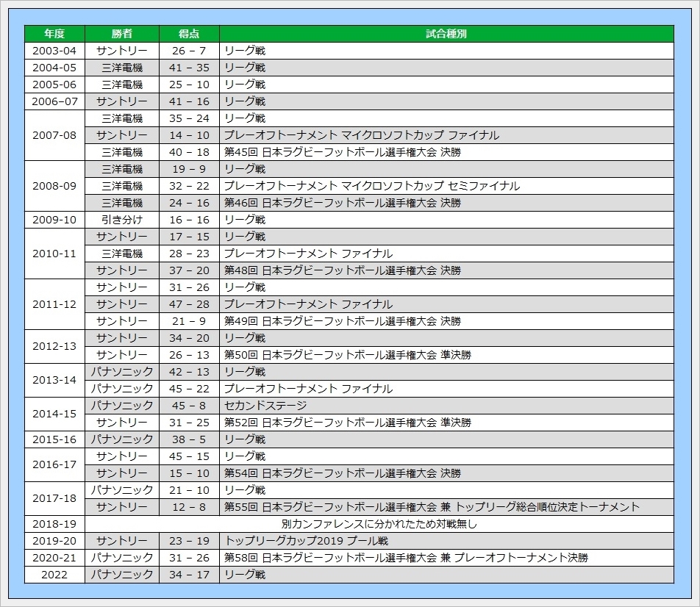Image resolution: width=700 pixels, height=607 pixels.
Task: Select the score cell 16 – 16
Action: [x=189, y=220]
